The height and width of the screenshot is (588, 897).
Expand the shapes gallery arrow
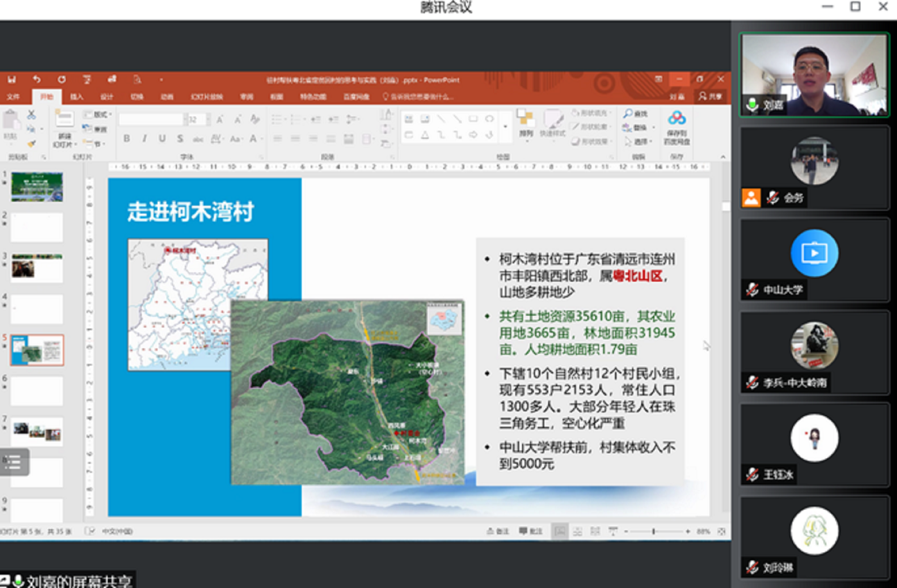click(505, 127)
